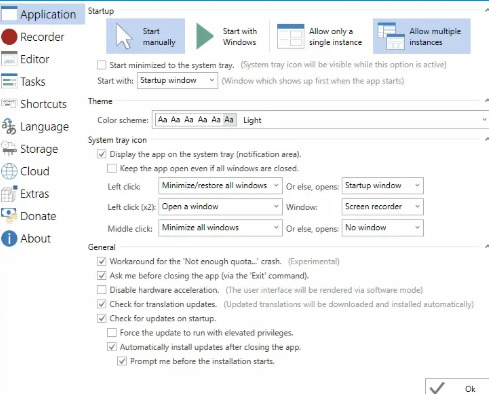The image size is (489, 394).
Task: Click the Storage drive icon
Action: (x=9, y=149)
